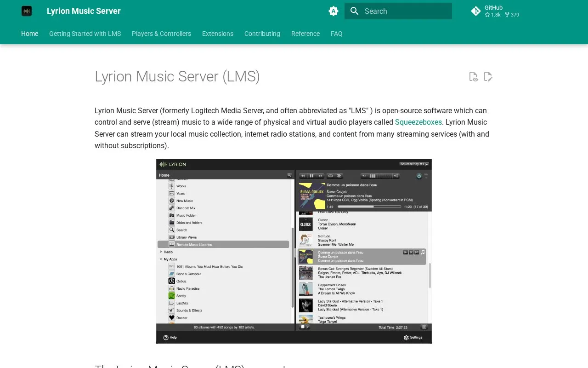The height and width of the screenshot is (368, 588).
Task: Click the "Lyrion Music Server" site title in the header
Action: point(84,11)
